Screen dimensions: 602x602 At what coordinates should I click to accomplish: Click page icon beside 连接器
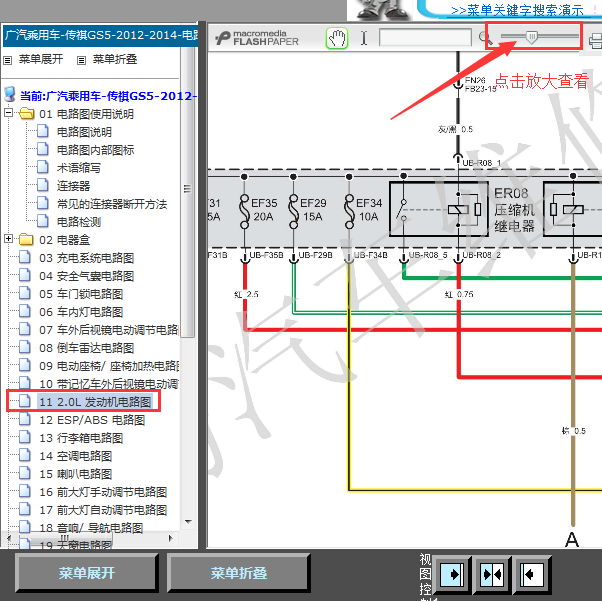(x=43, y=185)
